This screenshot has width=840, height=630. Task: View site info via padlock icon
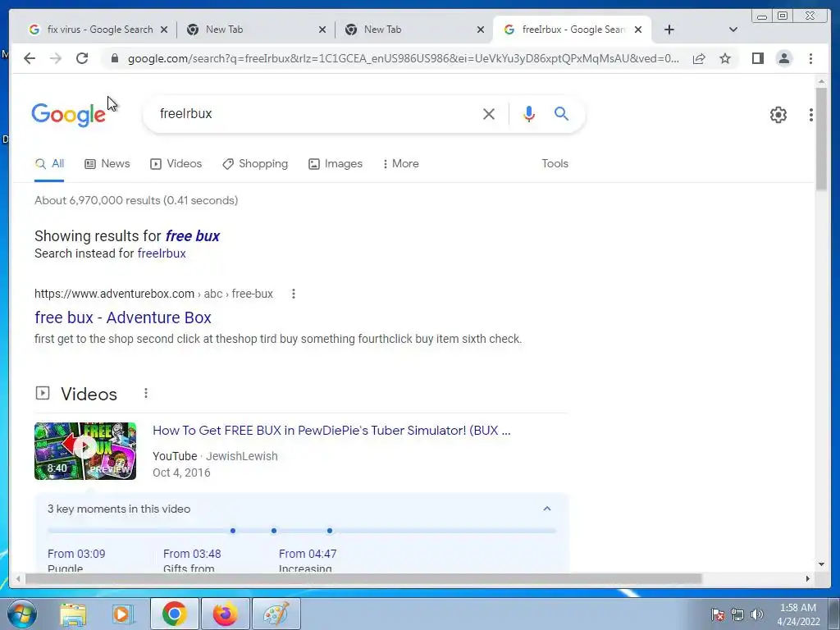point(114,58)
